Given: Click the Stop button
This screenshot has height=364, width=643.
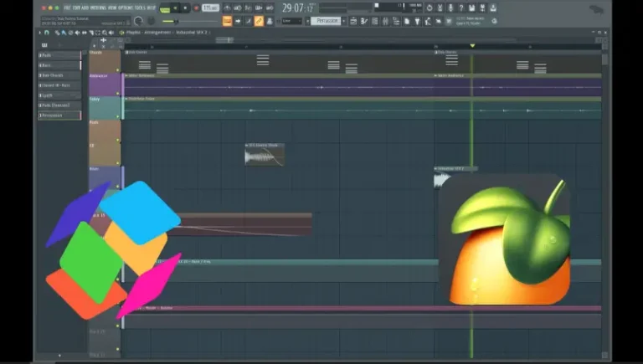Looking at the screenshot, I should tap(185, 8).
